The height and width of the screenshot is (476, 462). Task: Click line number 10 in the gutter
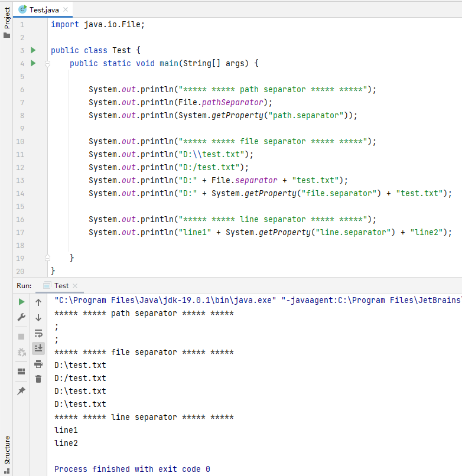pyautogui.click(x=19, y=141)
